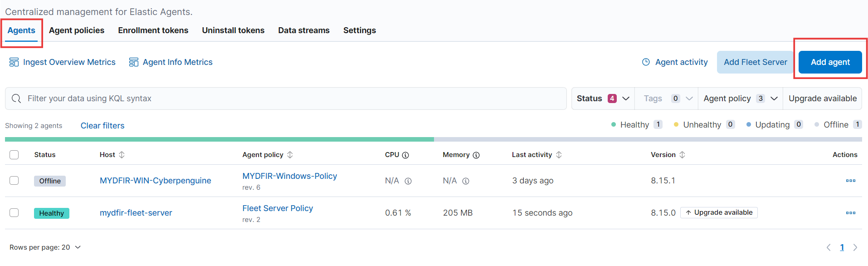Open host mydfir-fleet-server details
Image resolution: width=868 pixels, height=266 pixels.
click(136, 213)
